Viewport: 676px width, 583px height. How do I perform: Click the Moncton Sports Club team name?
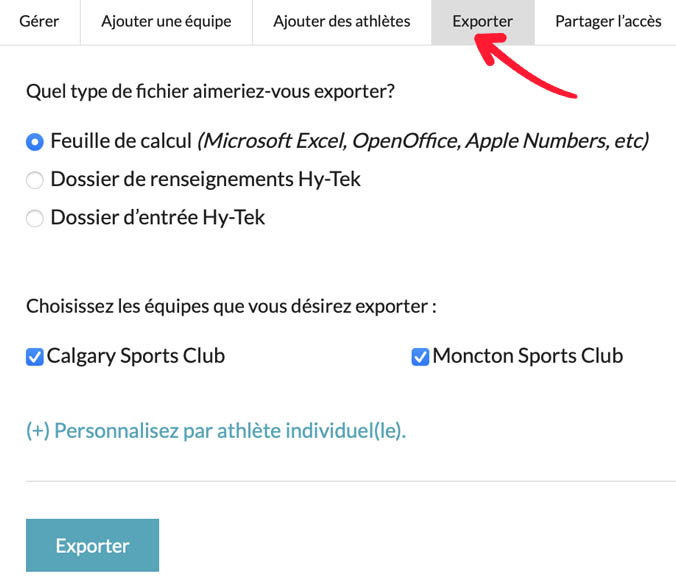point(527,356)
